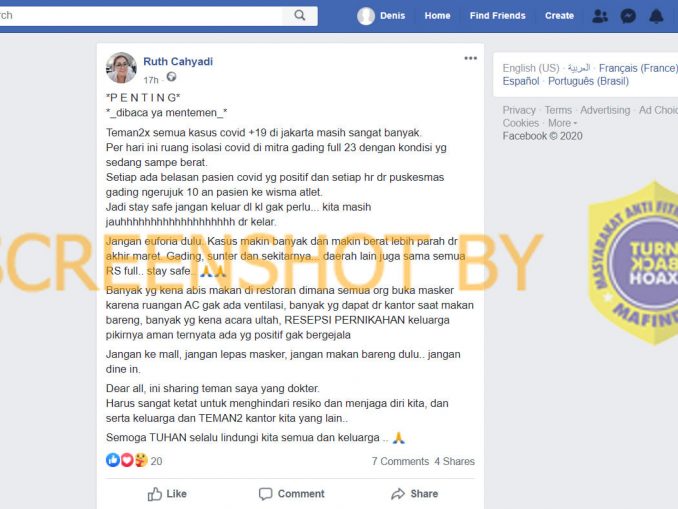
Task: Open the Notifications bell icon
Action: 656,16
